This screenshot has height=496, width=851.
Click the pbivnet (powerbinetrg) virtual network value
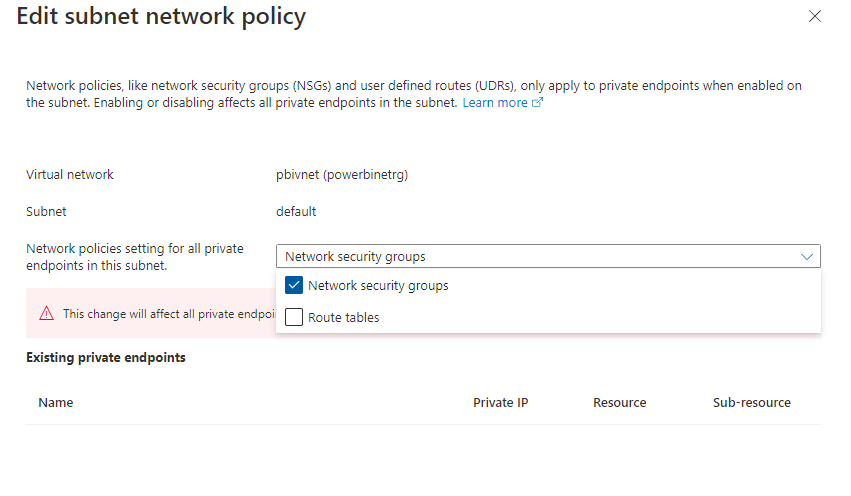click(342, 175)
